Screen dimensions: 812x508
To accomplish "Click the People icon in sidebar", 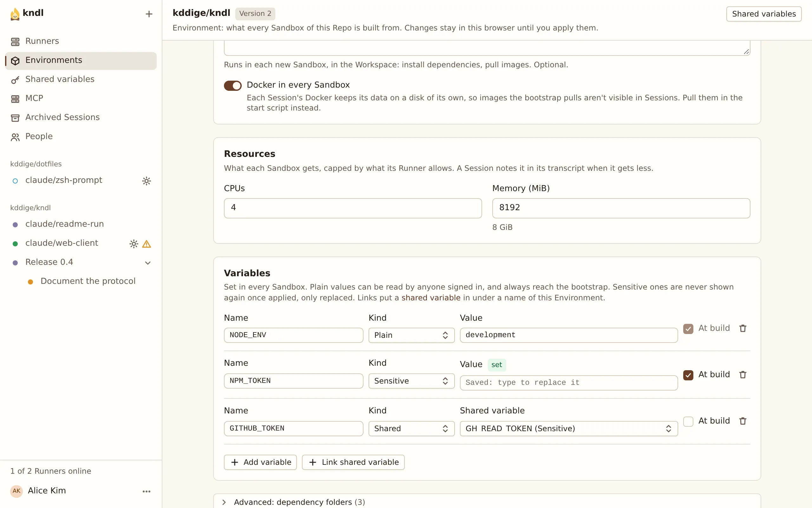I will point(15,137).
